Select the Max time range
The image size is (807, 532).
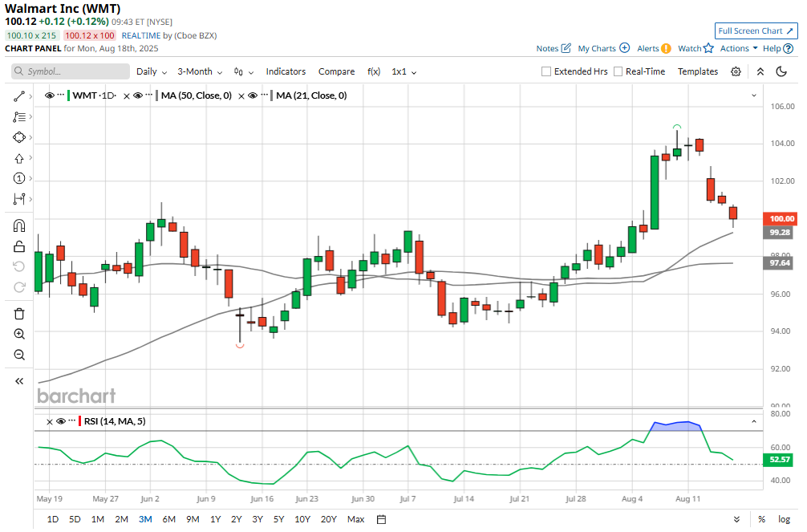[355, 519]
